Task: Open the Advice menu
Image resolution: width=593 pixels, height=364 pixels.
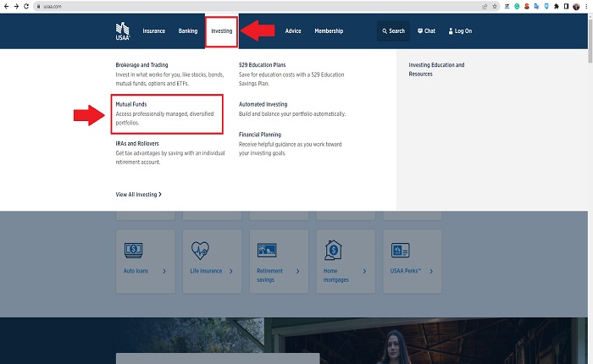Action: [x=293, y=31]
